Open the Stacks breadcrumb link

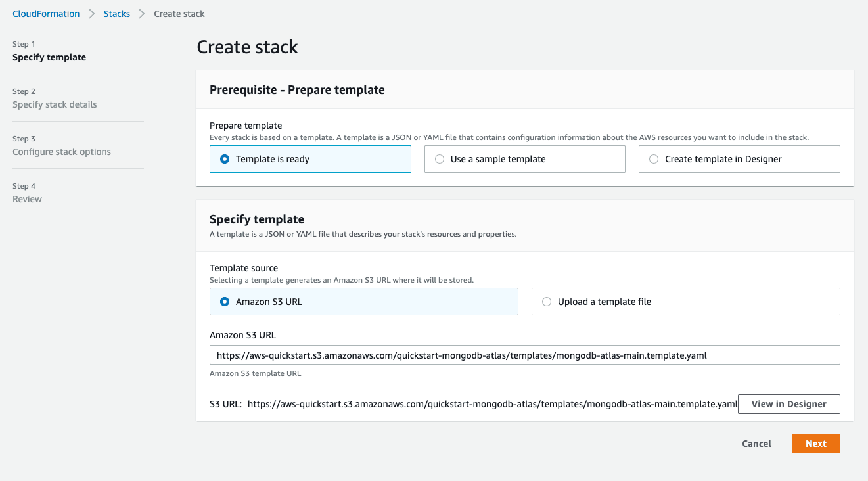coord(117,14)
